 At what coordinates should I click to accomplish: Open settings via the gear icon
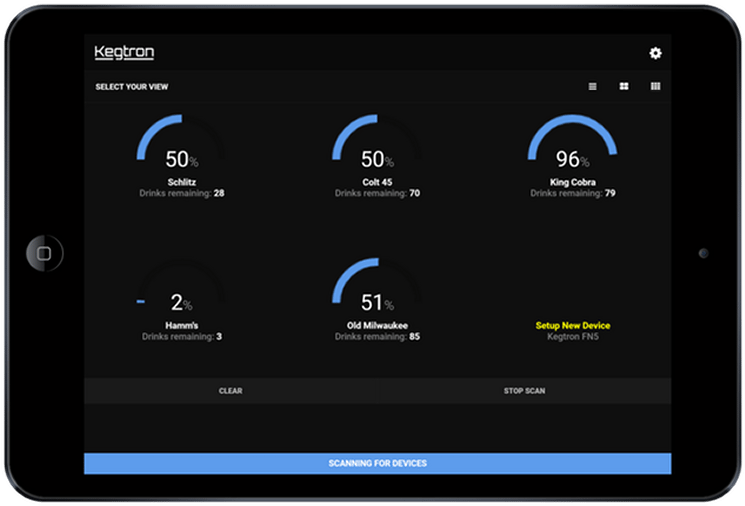pos(655,53)
